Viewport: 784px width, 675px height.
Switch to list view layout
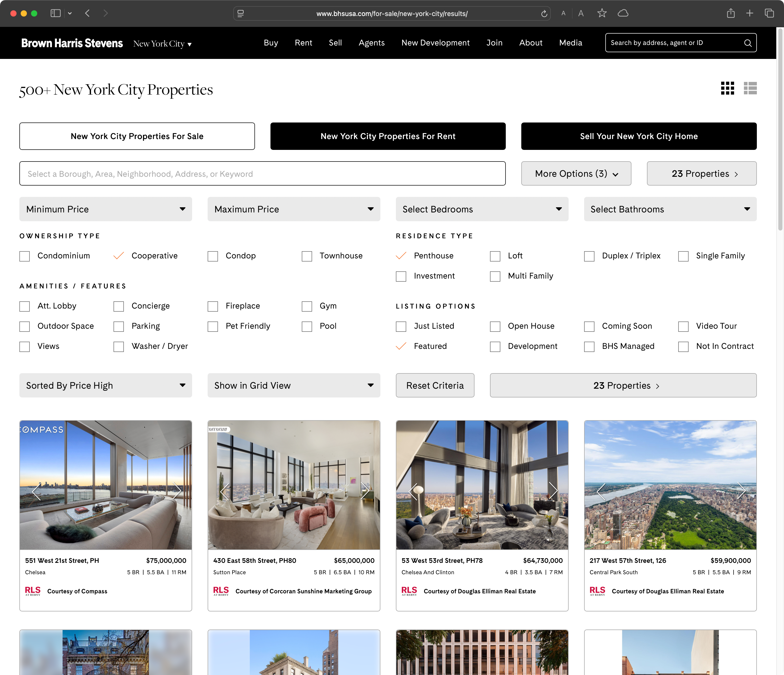pos(750,88)
